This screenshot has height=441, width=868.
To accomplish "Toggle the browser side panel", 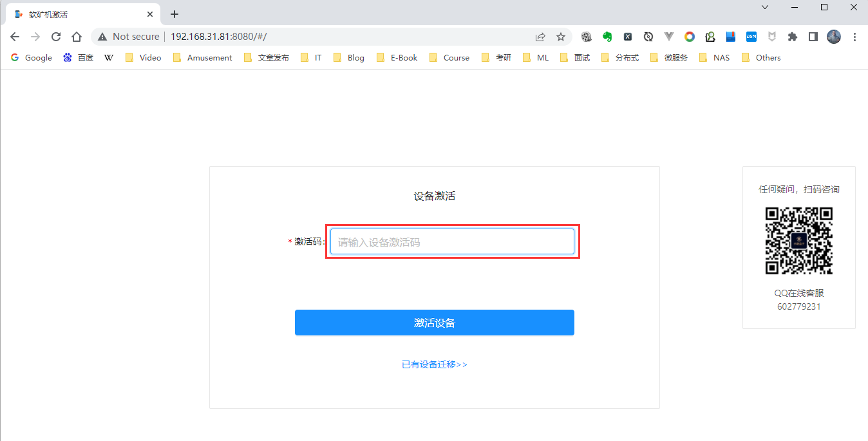I will point(813,37).
